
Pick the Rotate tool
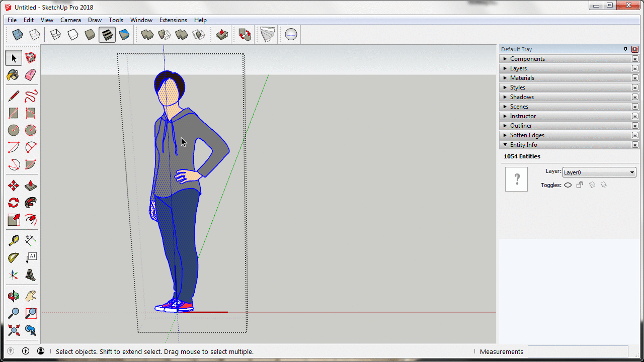pyautogui.click(x=14, y=203)
